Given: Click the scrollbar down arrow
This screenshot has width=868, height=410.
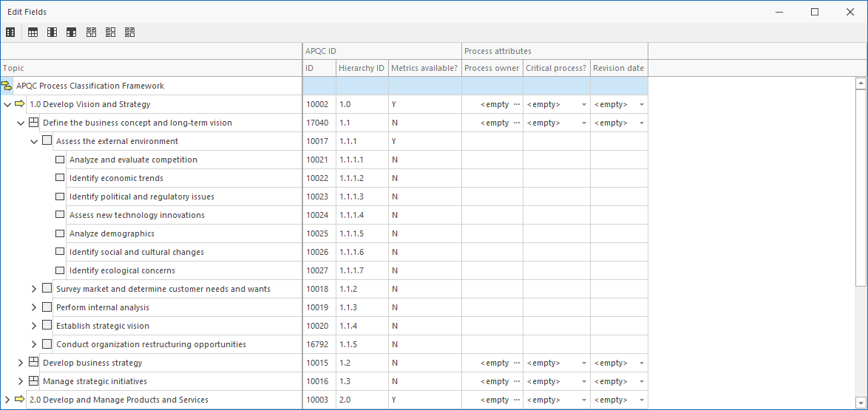Looking at the screenshot, I should [x=861, y=403].
